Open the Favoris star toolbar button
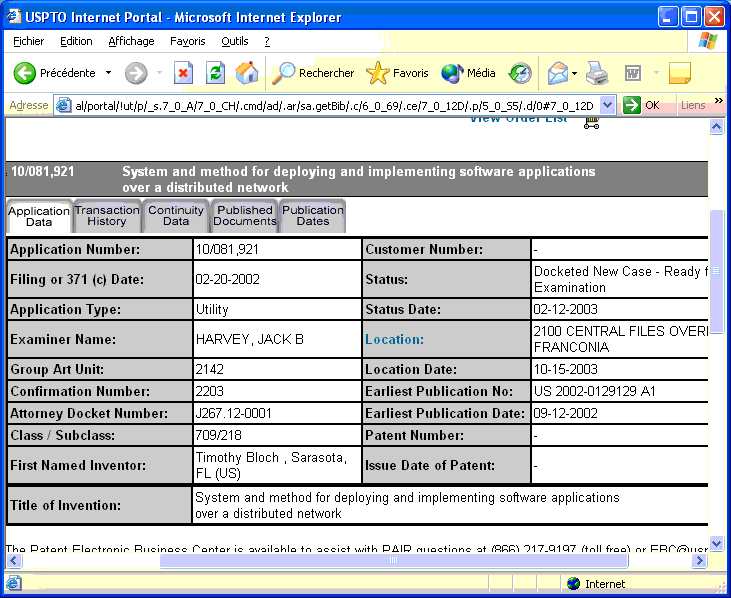Screen dimensions: 731x598 click(x=397, y=73)
